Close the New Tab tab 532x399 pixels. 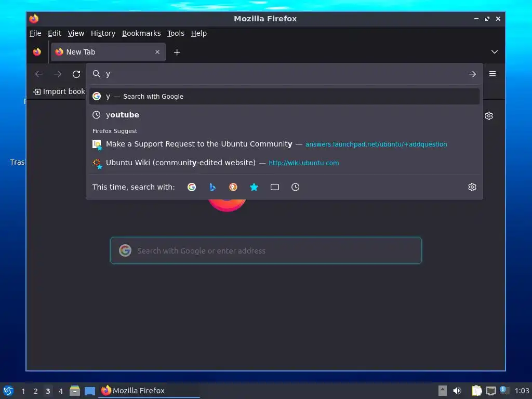click(157, 52)
